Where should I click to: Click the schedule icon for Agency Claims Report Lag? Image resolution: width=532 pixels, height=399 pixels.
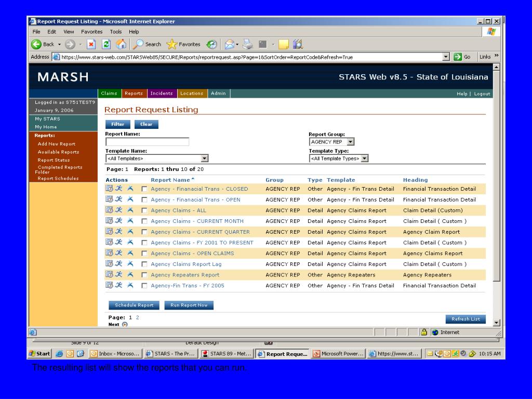click(109, 263)
